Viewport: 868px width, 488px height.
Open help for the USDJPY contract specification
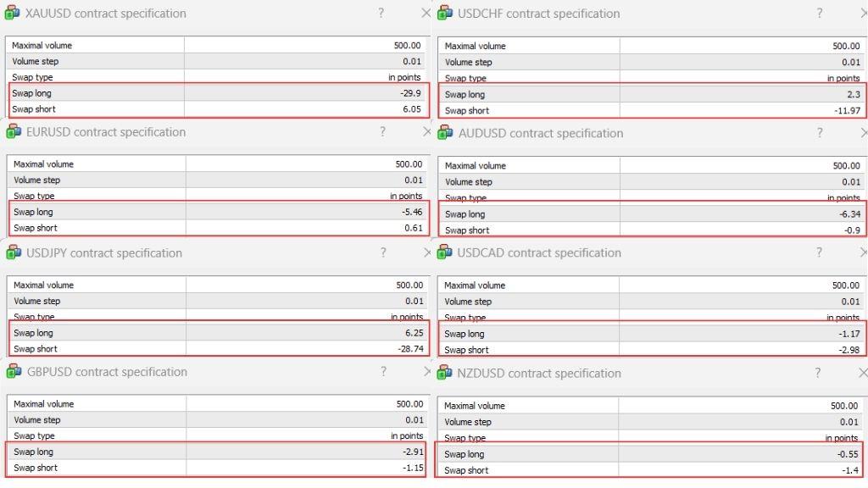(382, 252)
